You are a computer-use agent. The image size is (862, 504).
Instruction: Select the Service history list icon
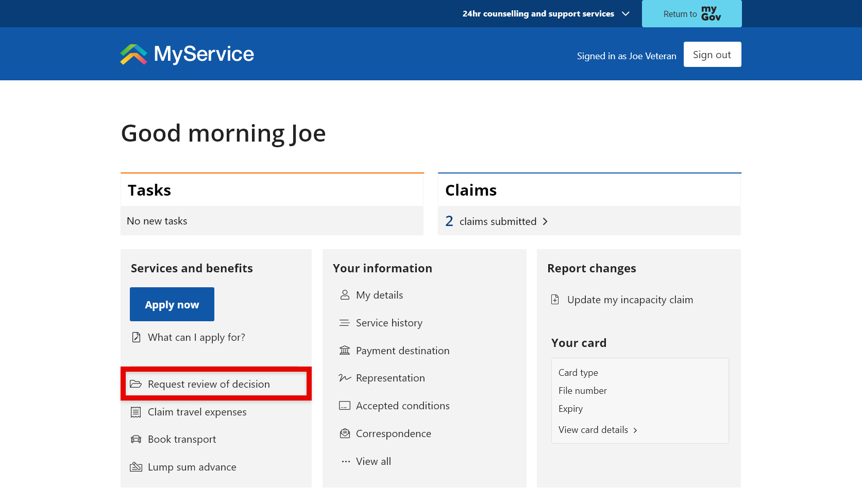[344, 323]
